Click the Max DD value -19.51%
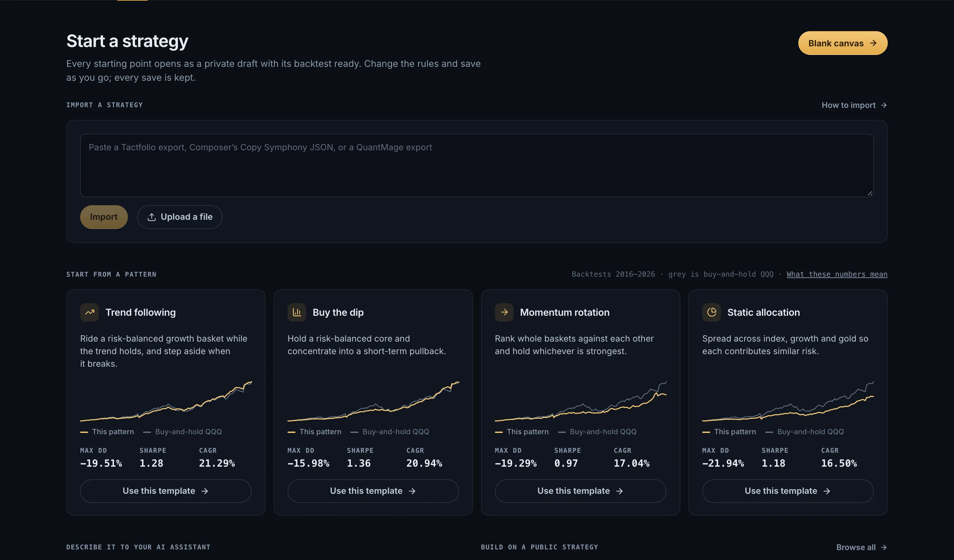 pyautogui.click(x=101, y=463)
